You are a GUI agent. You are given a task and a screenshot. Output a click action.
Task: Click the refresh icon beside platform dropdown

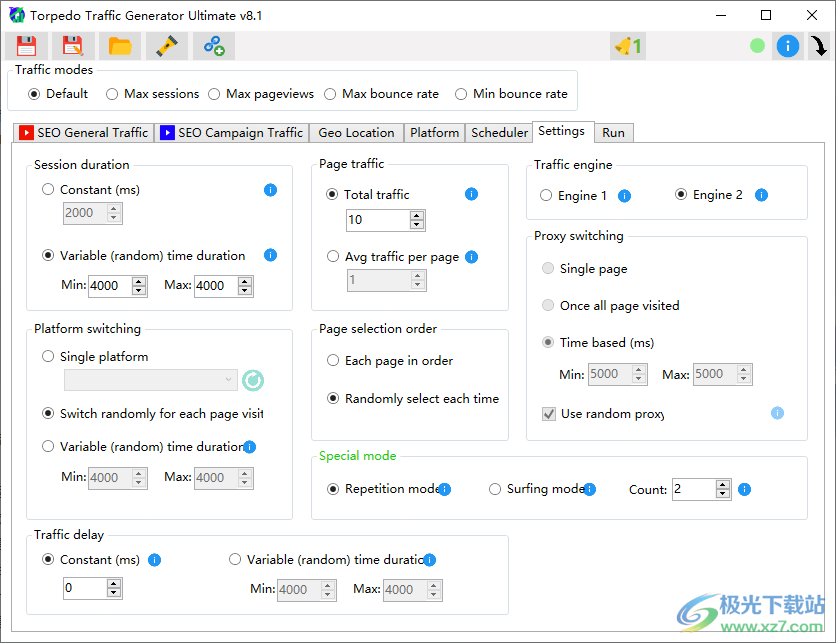click(x=253, y=380)
